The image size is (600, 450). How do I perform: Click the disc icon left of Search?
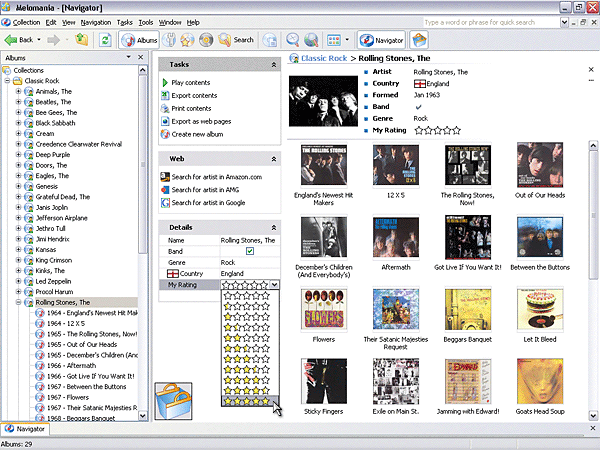click(x=206, y=40)
